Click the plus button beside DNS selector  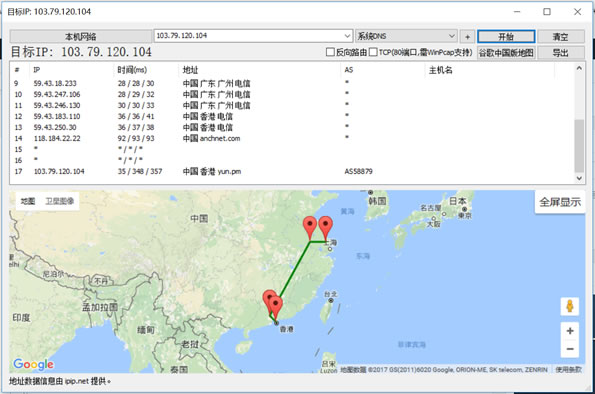[x=467, y=37]
